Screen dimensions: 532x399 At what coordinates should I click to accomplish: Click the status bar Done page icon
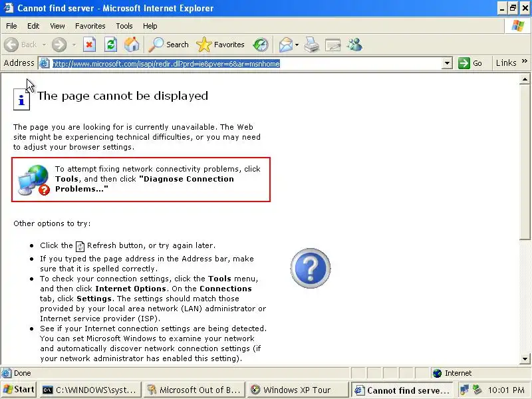[6, 373]
